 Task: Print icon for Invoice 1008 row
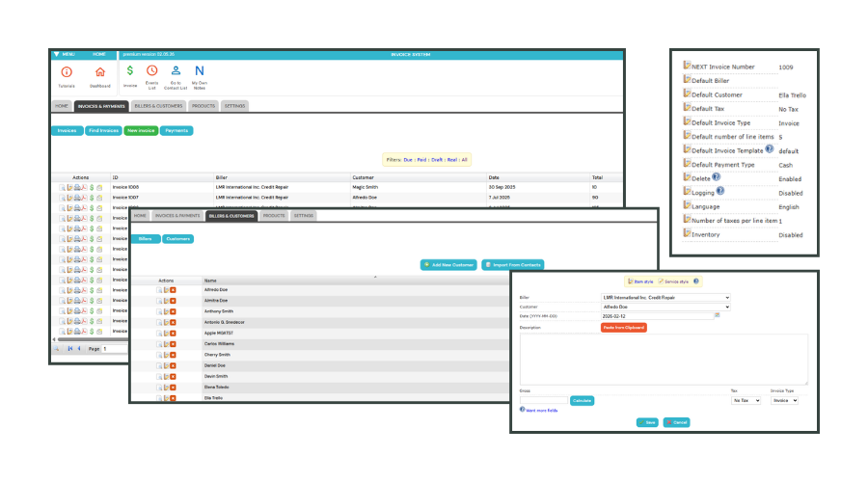(77, 188)
